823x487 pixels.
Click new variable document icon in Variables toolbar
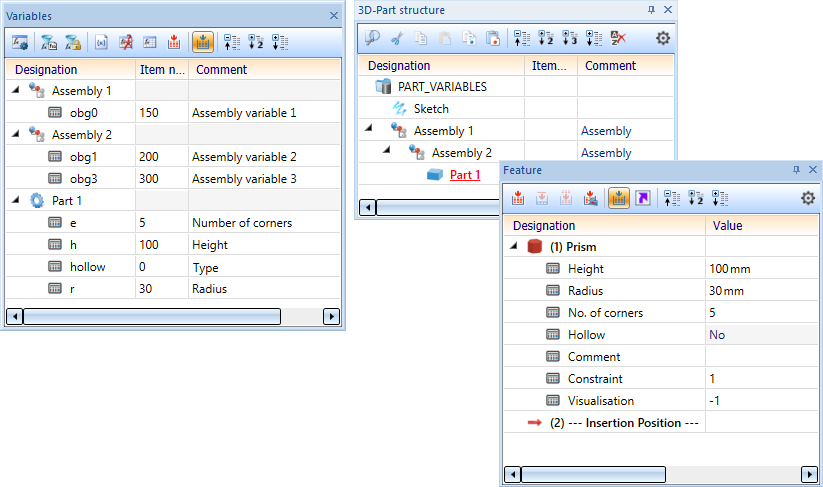tap(101, 42)
